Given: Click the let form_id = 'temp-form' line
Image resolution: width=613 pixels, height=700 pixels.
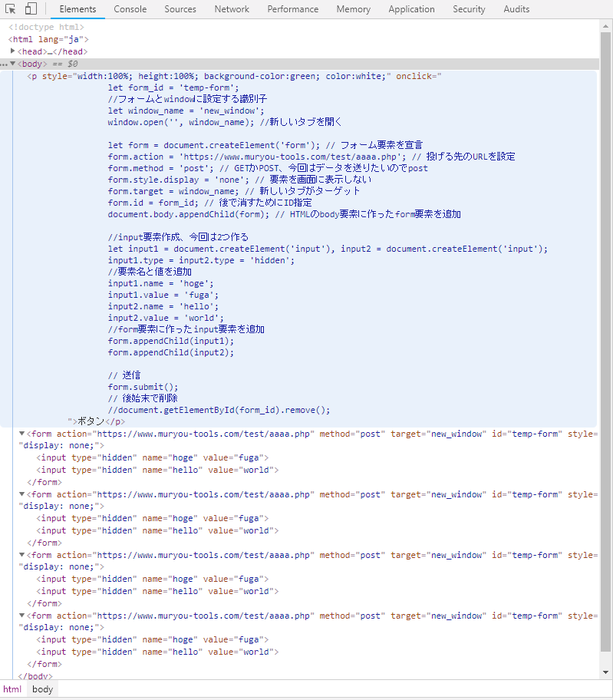Looking at the screenshot, I should [x=173, y=88].
